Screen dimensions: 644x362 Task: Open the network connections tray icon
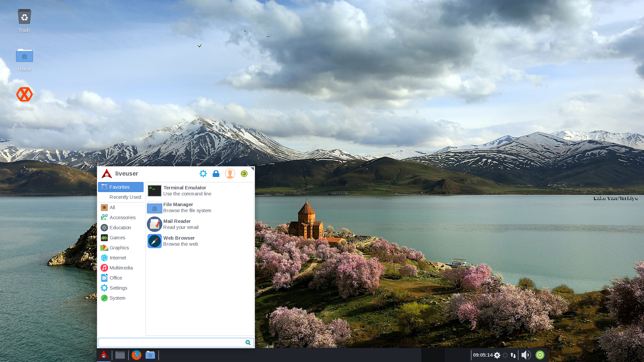513,355
